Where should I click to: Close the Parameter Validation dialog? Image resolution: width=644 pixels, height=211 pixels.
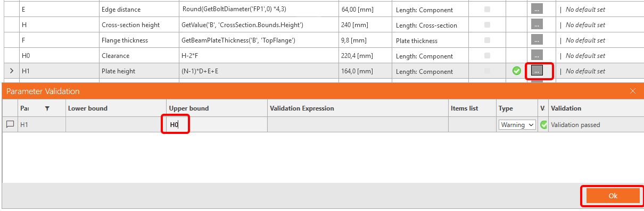point(633,91)
